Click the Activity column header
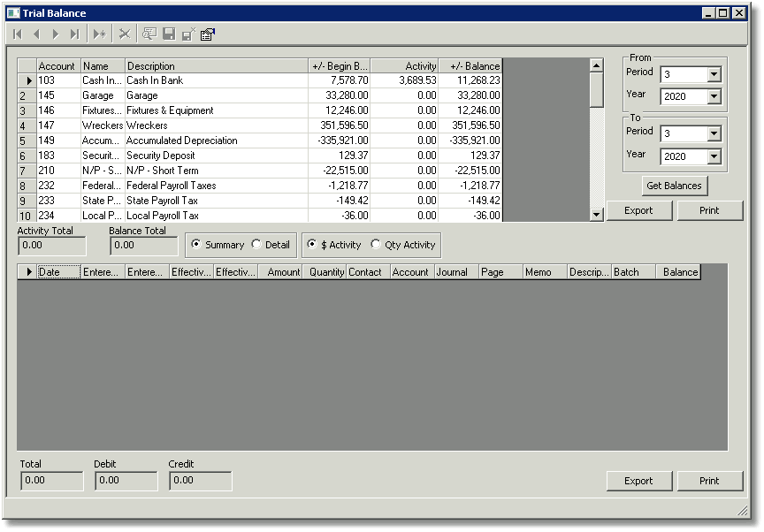Viewport: 764px width, 532px height. click(404, 65)
